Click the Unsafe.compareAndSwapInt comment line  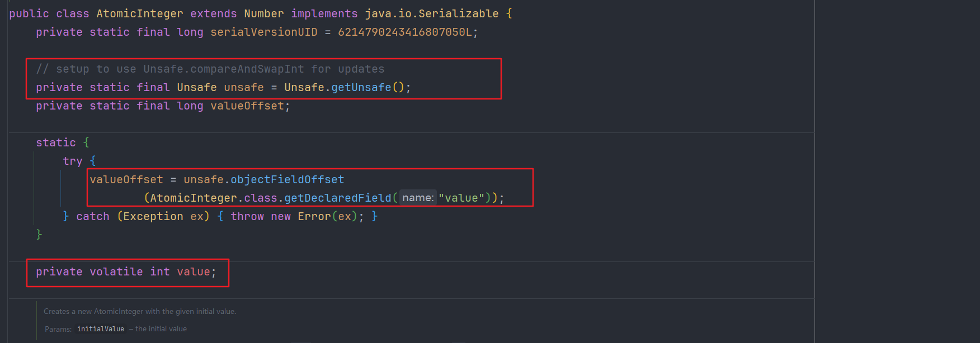click(210, 69)
